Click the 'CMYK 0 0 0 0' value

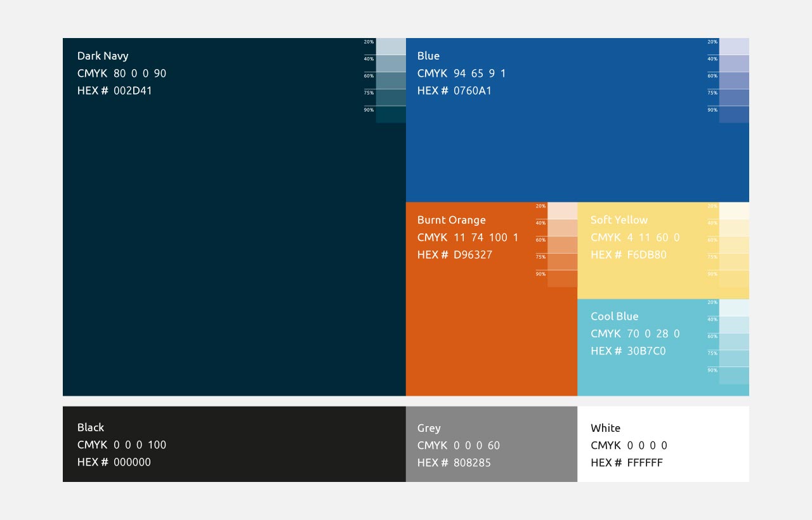629,446
